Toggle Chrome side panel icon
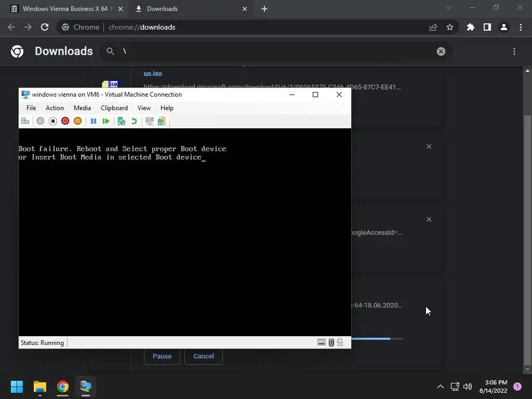 tap(487, 27)
